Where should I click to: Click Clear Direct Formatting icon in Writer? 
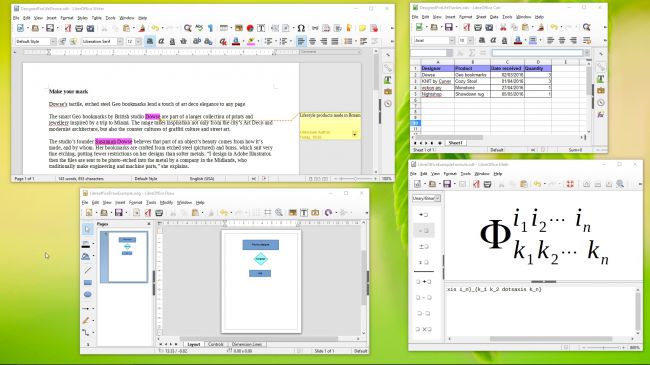point(223,41)
